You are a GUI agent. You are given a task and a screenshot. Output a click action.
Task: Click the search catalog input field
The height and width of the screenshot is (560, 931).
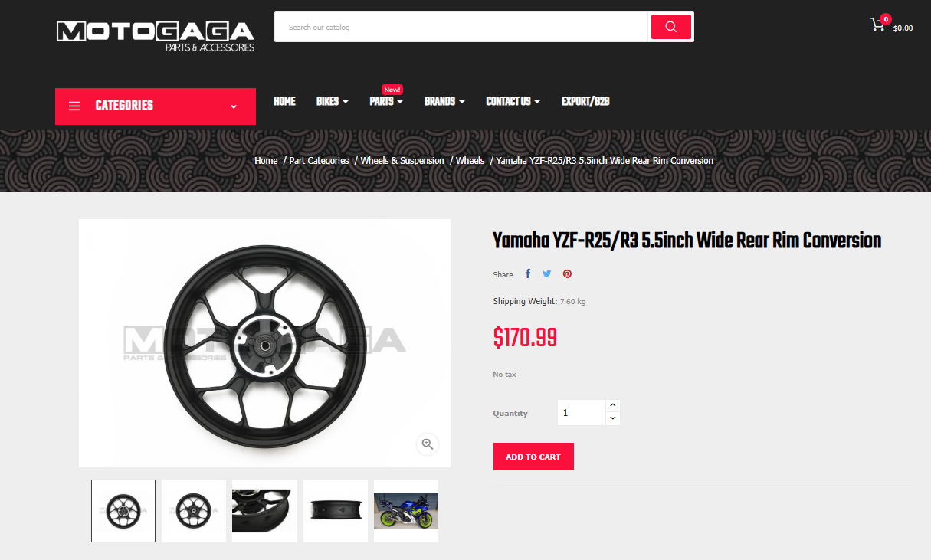[461, 27]
